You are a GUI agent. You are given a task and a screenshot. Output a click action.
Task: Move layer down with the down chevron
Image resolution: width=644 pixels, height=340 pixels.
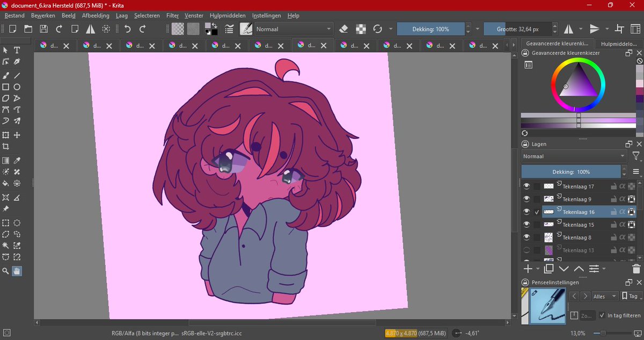point(563,269)
